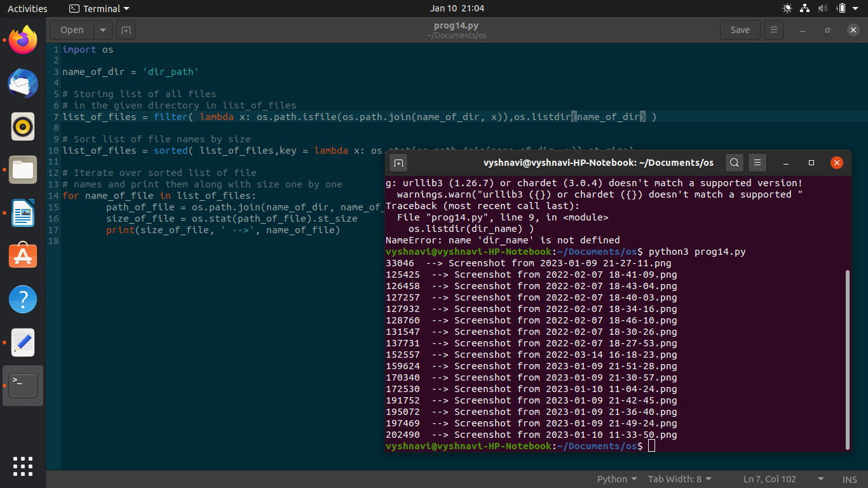Screen dimensions: 868x488
Task: Open the Ln 7, Col 102 position selector
Action: pos(784,479)
